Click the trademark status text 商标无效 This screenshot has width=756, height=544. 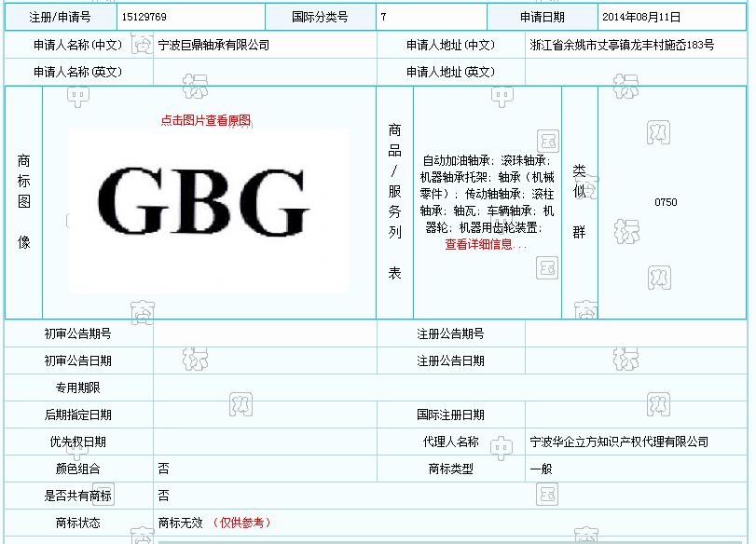tap(180, 523)
